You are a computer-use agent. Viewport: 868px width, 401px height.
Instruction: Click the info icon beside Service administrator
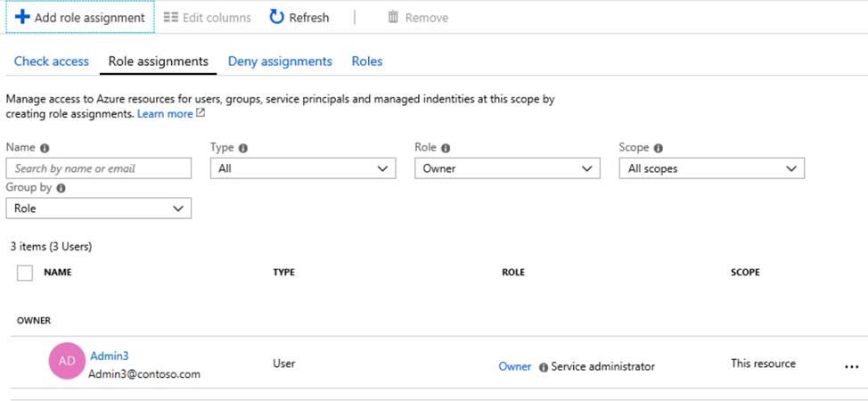(x=543, y=367)
